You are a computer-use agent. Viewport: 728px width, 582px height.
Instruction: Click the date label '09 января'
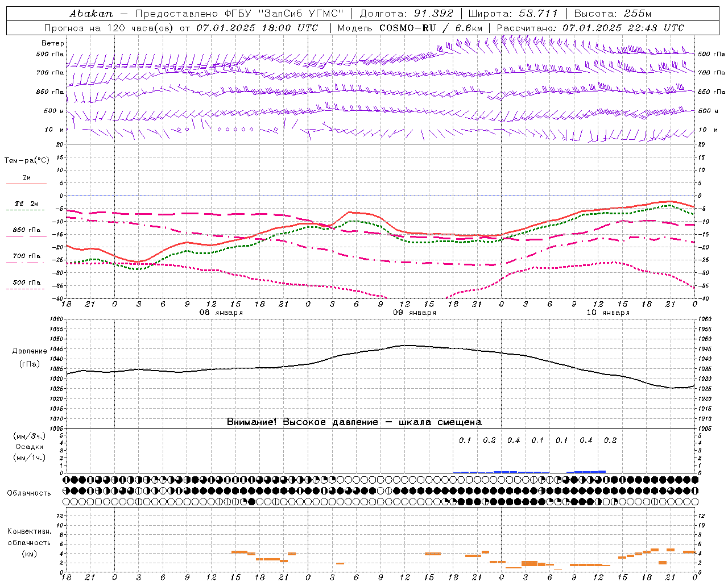(x=415, y=313)
